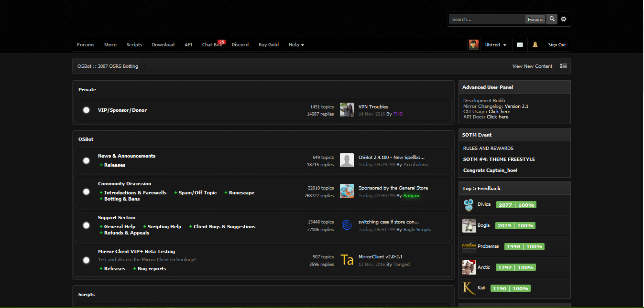The image size is (644, 308).
Task: Mark Community Discussion read icon
Action: 86,191
